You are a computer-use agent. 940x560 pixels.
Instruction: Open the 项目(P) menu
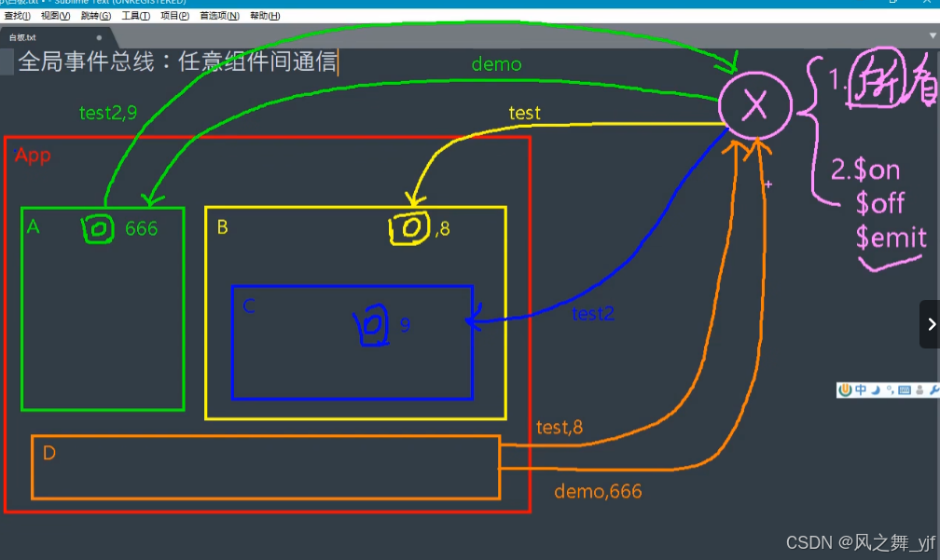pyautogui.click(x=175, y=16)
